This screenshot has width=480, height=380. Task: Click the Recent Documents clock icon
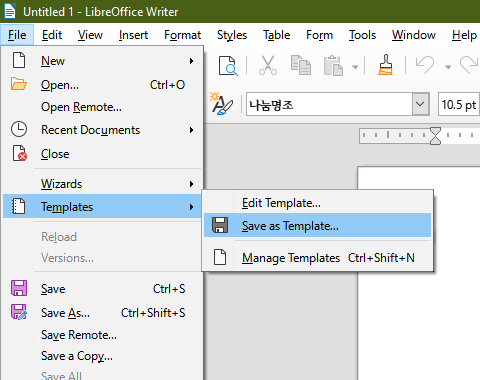[x=19, y=129]
